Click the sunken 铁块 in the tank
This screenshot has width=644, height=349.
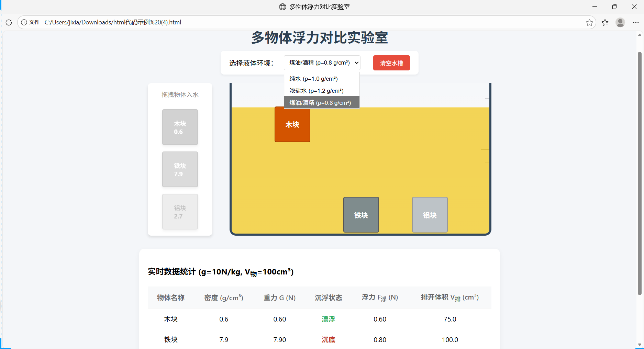click(361, 214)
